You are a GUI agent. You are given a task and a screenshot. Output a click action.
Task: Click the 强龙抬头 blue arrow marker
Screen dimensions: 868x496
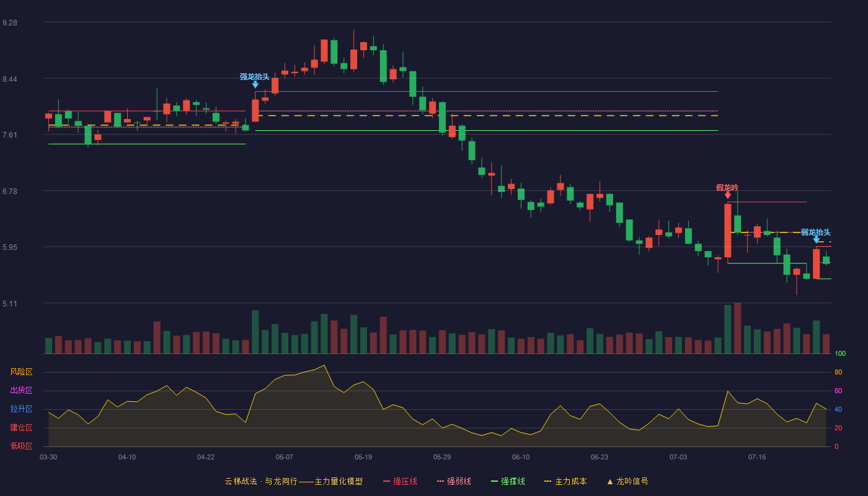pyautogui.click(x=255, y=85)
